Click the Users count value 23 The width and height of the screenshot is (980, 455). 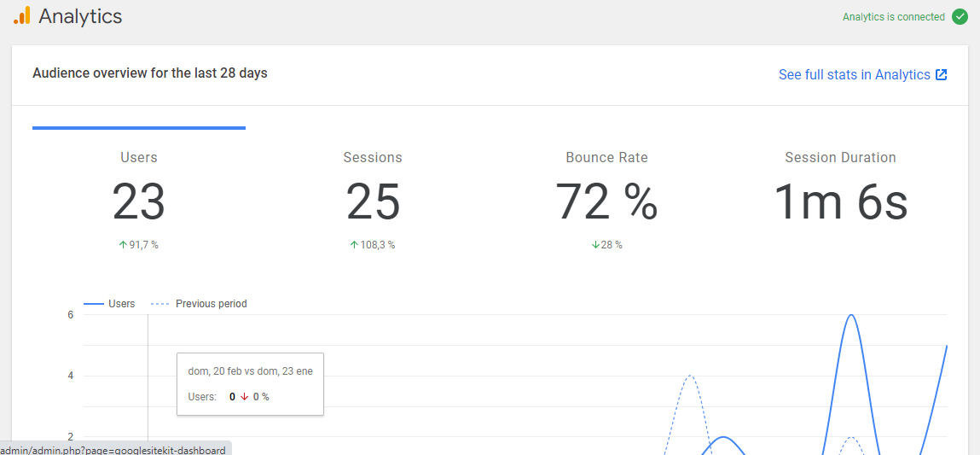tap(139, 201)
